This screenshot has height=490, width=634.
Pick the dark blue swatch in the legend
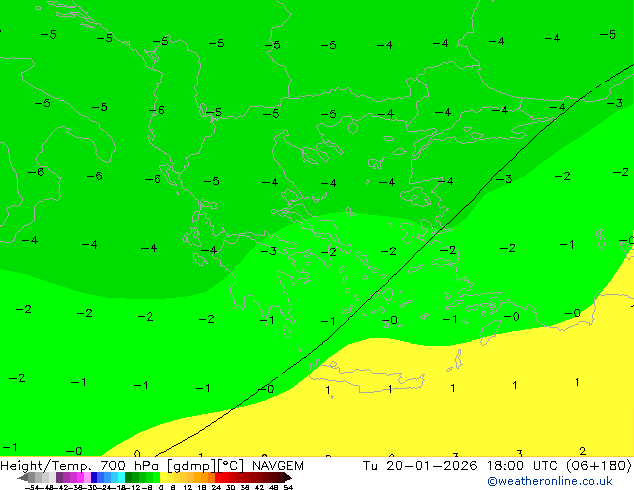coord(94,478)
